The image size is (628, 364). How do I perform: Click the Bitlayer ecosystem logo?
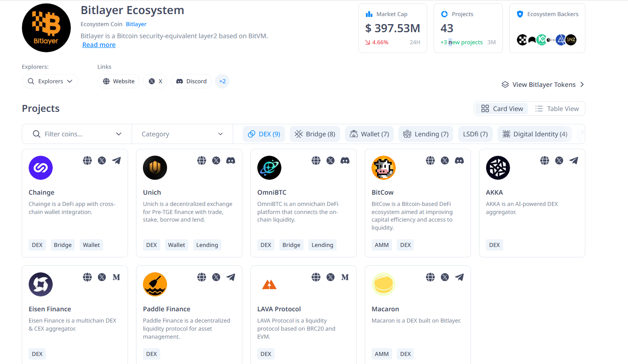(46, 28)
